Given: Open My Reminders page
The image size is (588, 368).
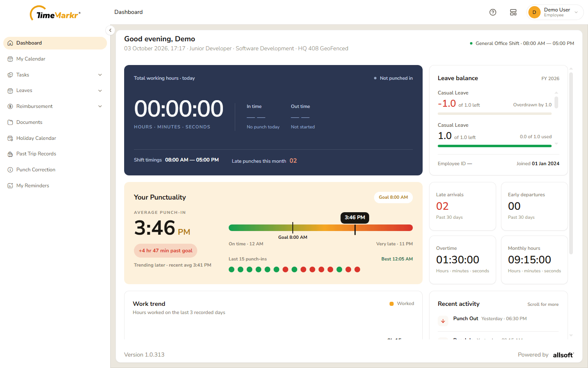Looking at the screenshot, I should coord(55,186).
